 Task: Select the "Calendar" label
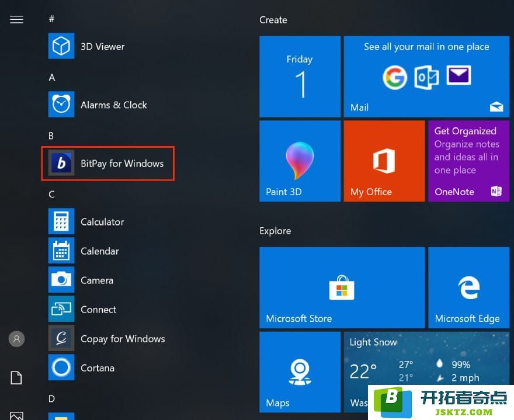click(x=100, y=251)
